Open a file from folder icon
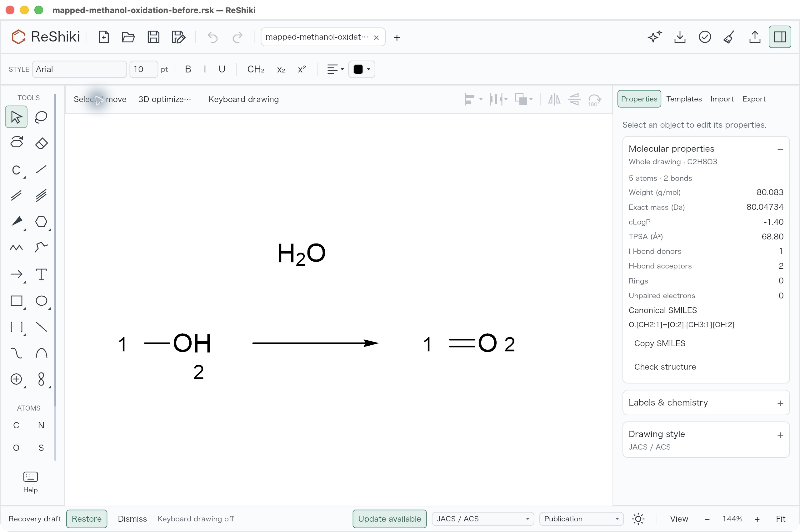 128,37
